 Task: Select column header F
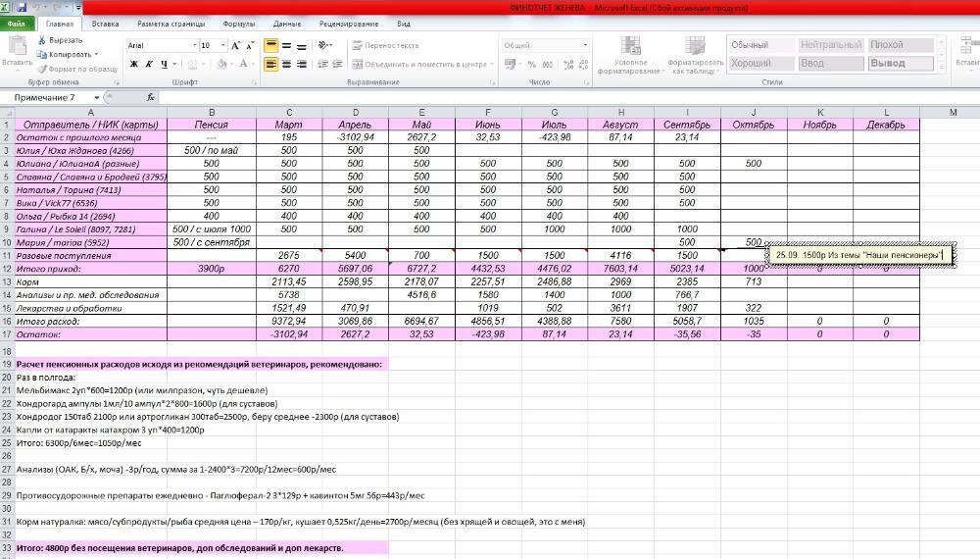pos(487,112)
